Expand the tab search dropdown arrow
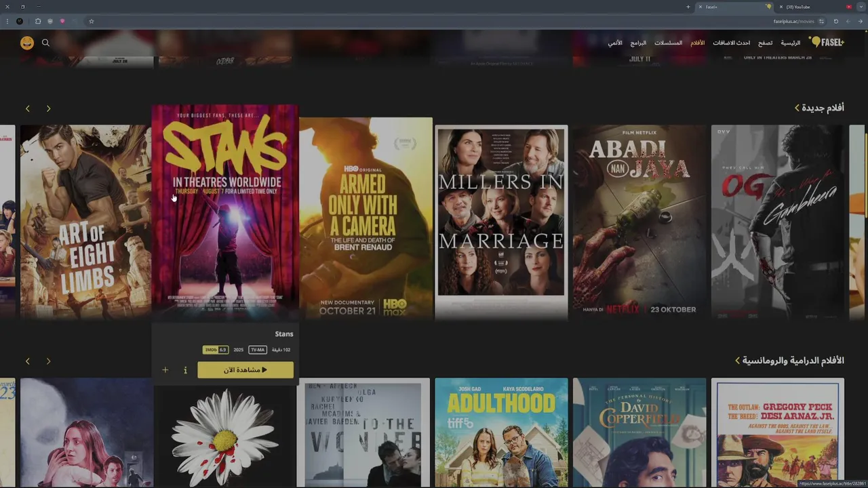Screen dimensions: 868x488 861,7
